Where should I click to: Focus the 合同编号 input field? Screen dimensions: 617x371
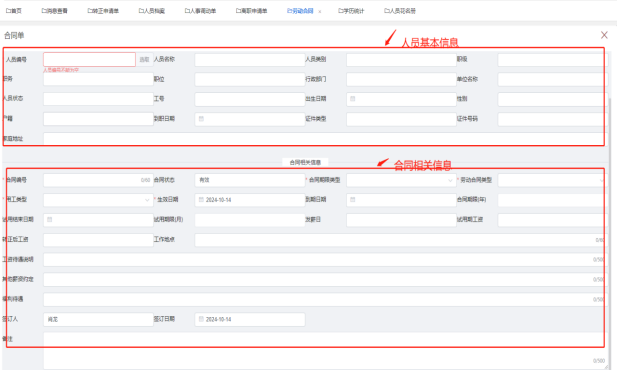point(98,180)
